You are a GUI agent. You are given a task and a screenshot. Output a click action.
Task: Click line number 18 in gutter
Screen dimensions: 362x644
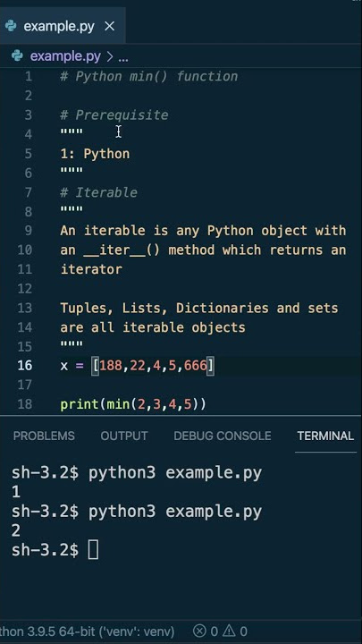(x=25, y=404)
